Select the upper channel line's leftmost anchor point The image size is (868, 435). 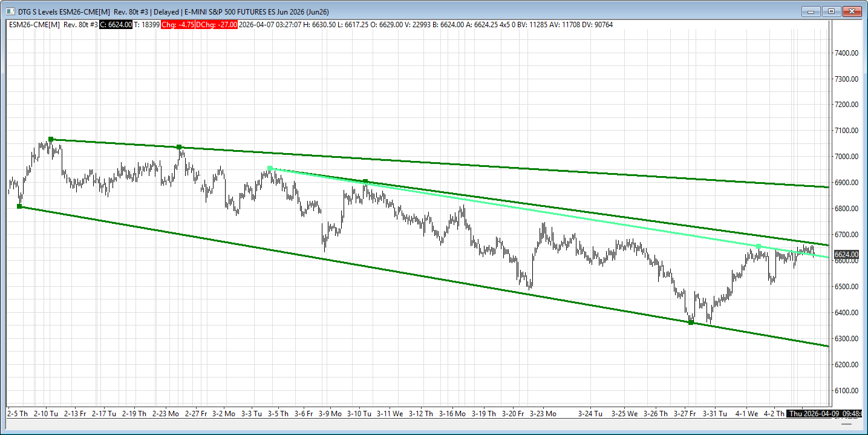click(x=51, y=139)
